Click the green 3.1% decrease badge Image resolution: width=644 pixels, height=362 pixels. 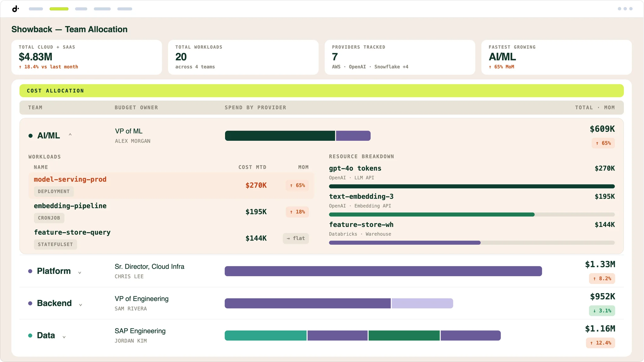602,311
